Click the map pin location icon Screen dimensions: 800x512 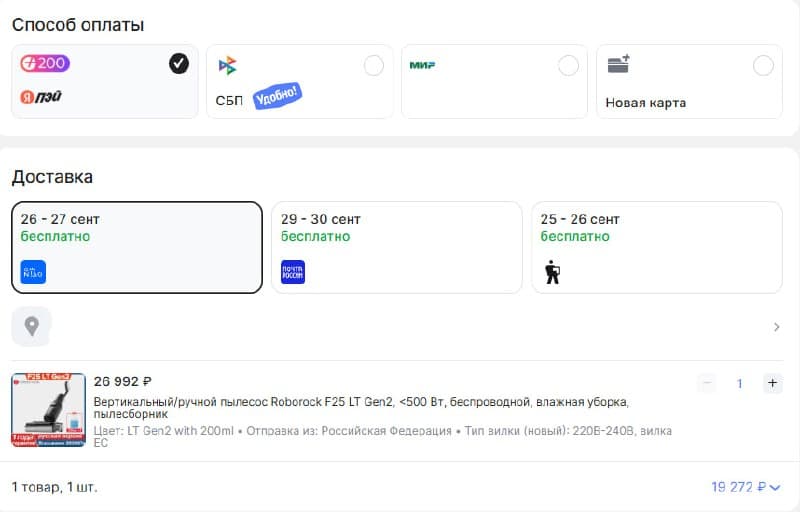point(32,326)
